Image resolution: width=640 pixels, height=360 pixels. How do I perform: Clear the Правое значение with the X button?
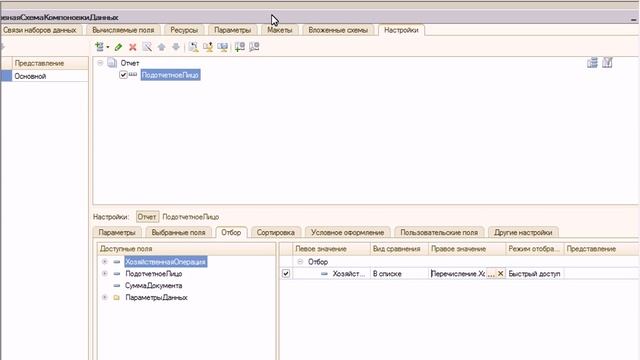(500, 273)
